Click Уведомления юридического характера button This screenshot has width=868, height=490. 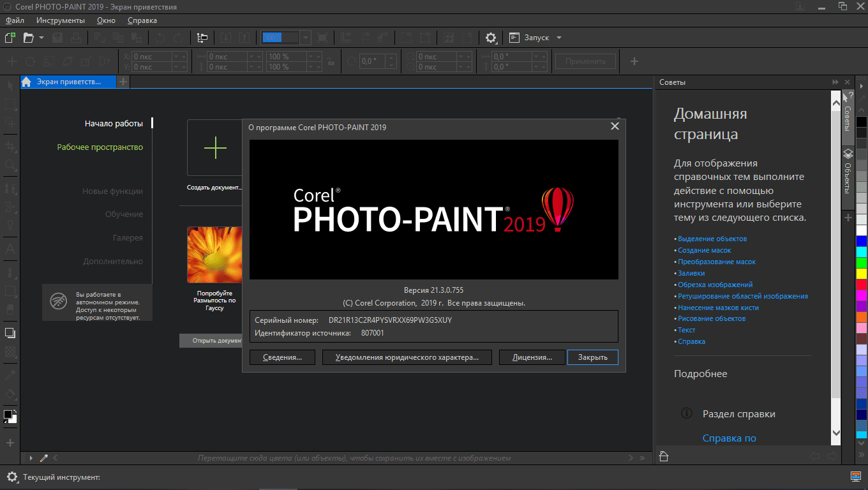point(407,357)
